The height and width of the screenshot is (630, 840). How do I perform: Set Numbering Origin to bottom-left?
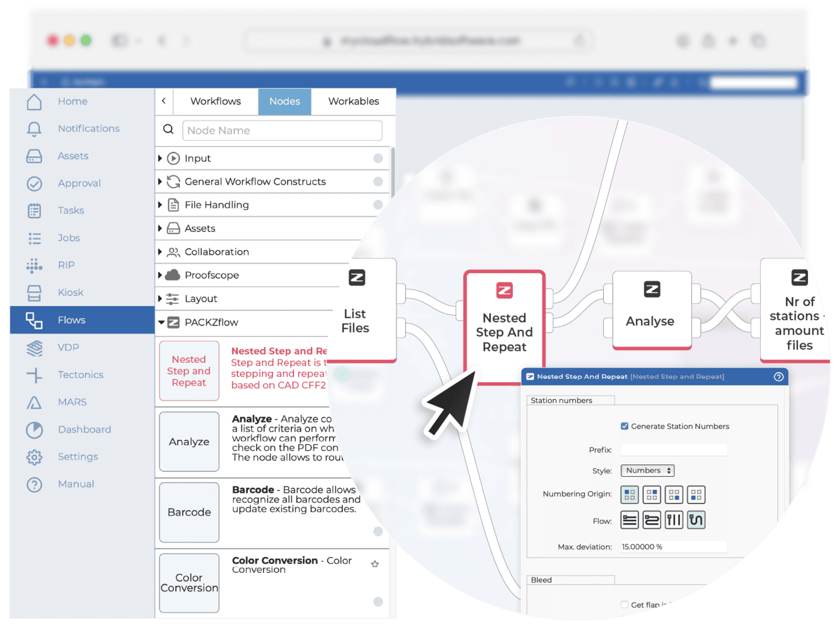(696, 495)
